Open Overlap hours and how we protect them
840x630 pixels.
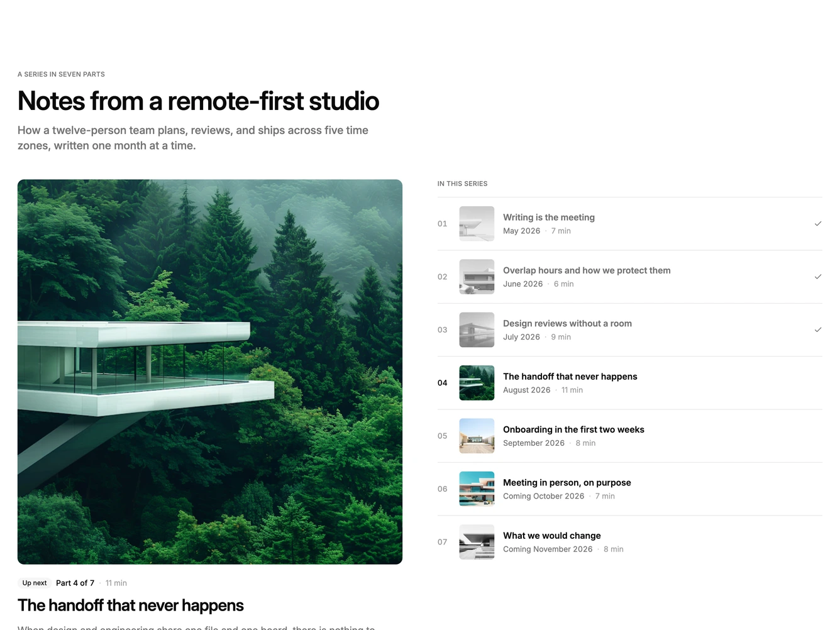(587, 270)
